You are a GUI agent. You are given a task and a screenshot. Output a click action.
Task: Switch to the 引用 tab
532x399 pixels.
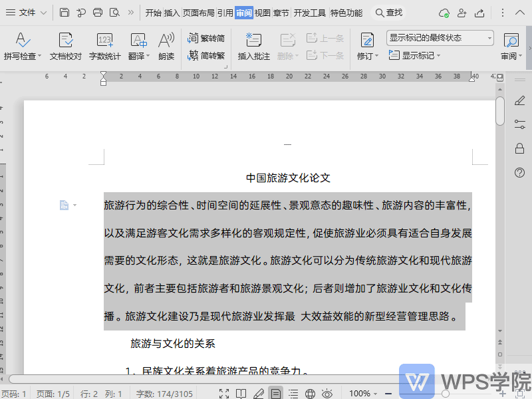click(x=225, y=13)
